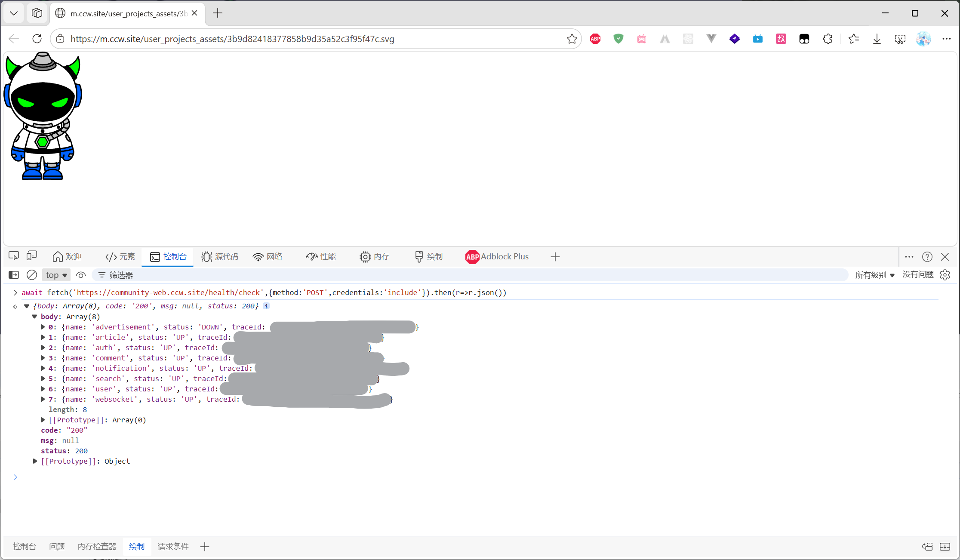The width and height of the screenshot is (960, 560).
Task: Add a drawer tab with plus
Action: [x=205, y=546]
